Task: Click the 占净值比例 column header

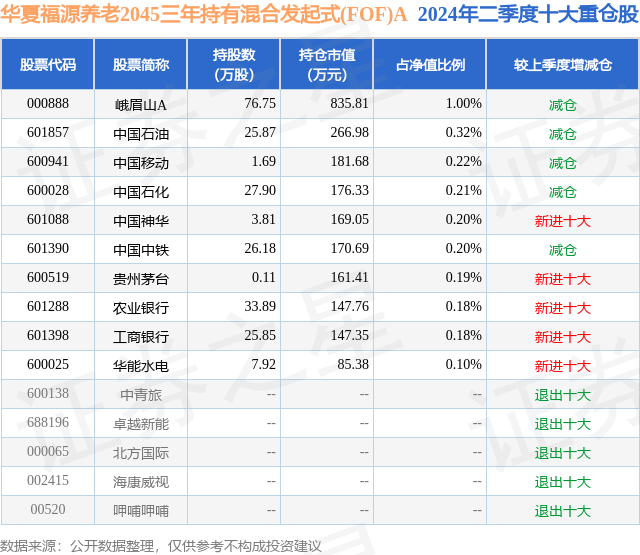Action: (x=430, y=64)
